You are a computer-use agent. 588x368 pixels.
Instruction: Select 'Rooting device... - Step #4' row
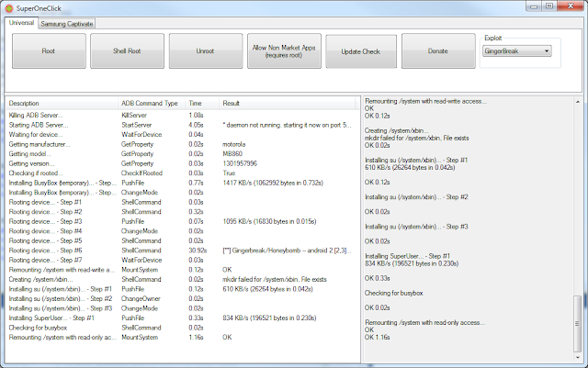(181, 231)
